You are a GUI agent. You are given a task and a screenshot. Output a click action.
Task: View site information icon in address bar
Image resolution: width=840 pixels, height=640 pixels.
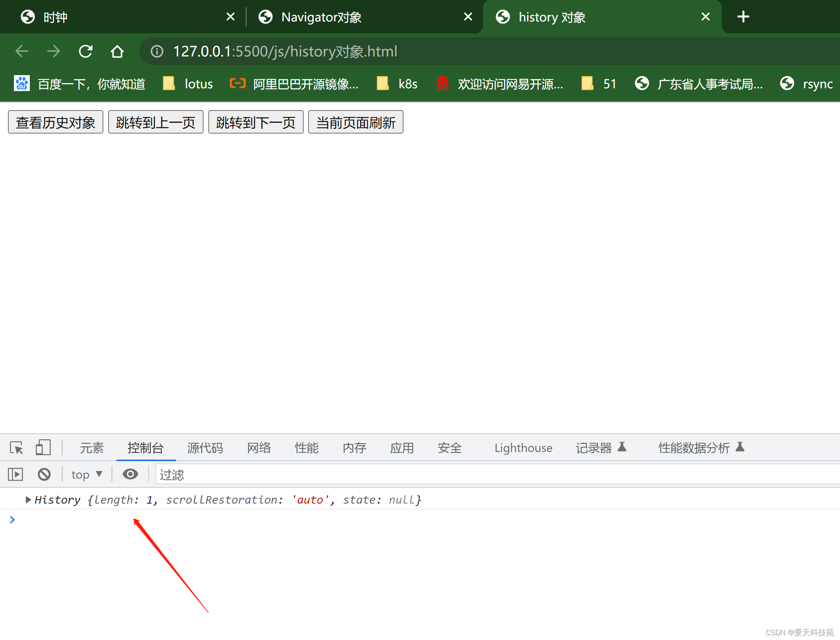tap(157, 51)
